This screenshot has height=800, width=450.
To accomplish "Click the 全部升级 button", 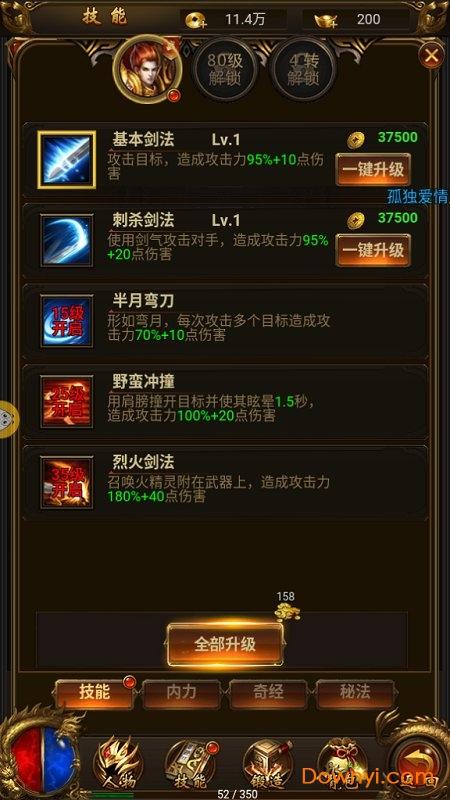I will pyautogui.click(x=225, y=644).
